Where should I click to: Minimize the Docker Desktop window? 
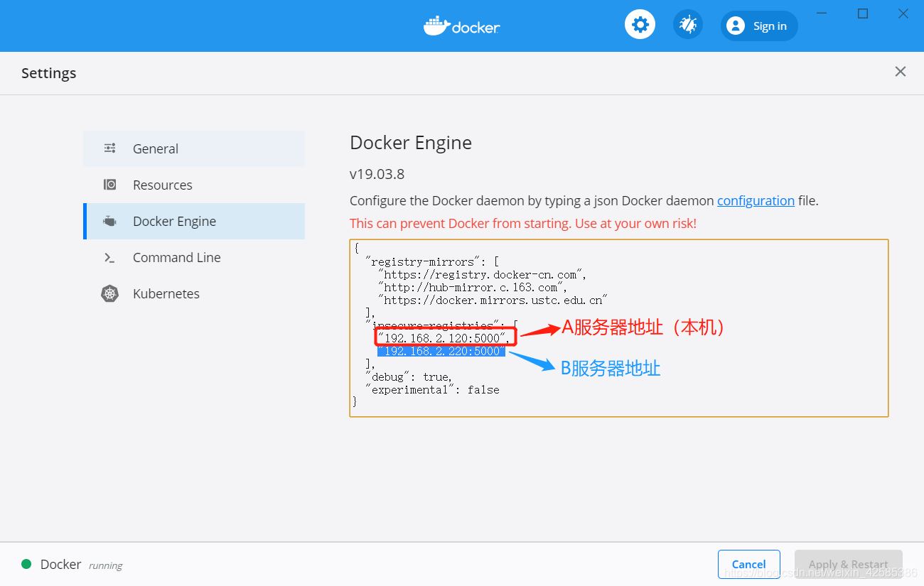pos(822,13)
